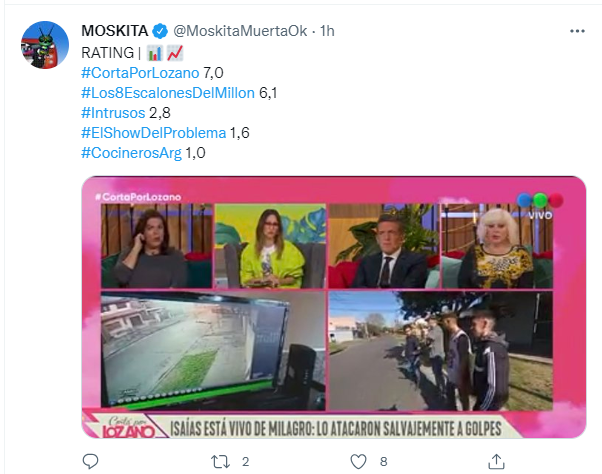Open the #CortaPorLozano hashtag
This screenshot has width=602, height=474.
pyautogui.click(x=140, y=73)
